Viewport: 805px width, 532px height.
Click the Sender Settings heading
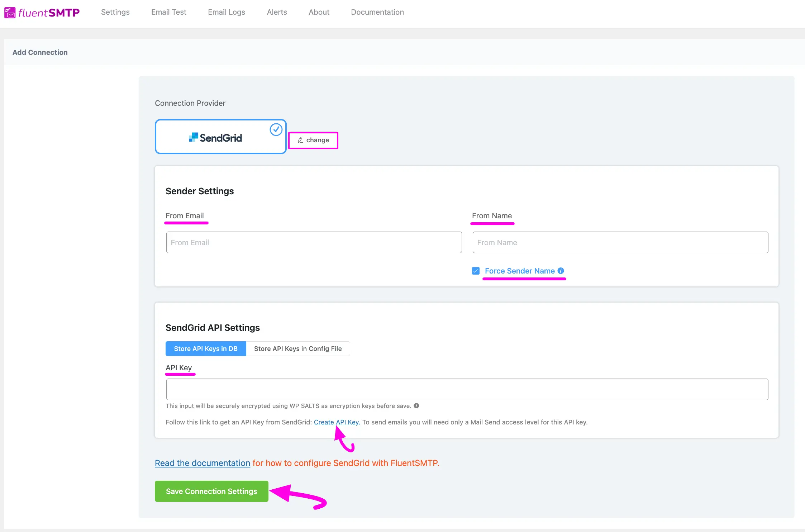[200, 191]
